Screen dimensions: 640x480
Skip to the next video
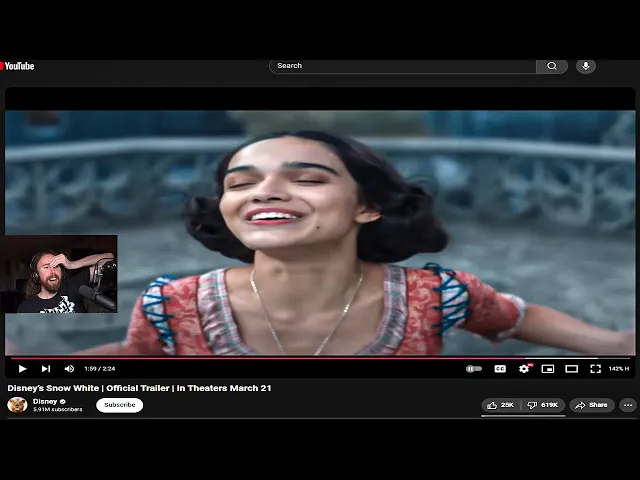46,369
